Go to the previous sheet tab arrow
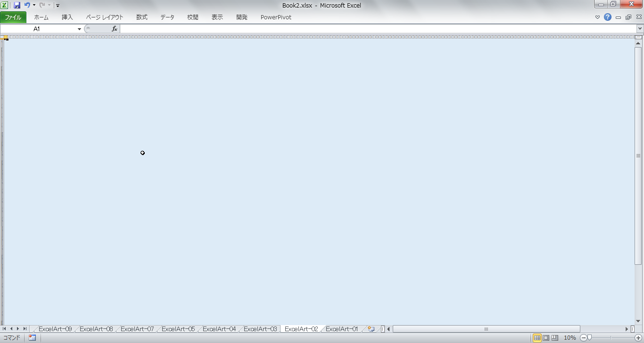Image resolution: width=644 pixels, height=343 pixels. pos(11,329)
